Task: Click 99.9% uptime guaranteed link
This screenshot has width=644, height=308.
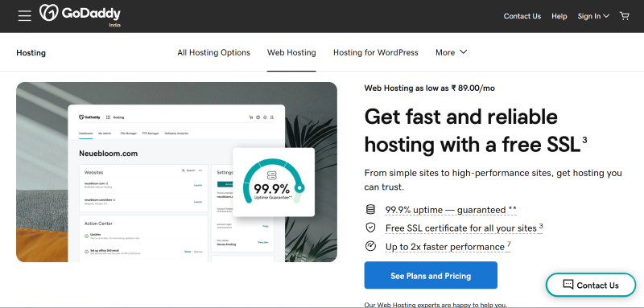Action: pos(451,210)
